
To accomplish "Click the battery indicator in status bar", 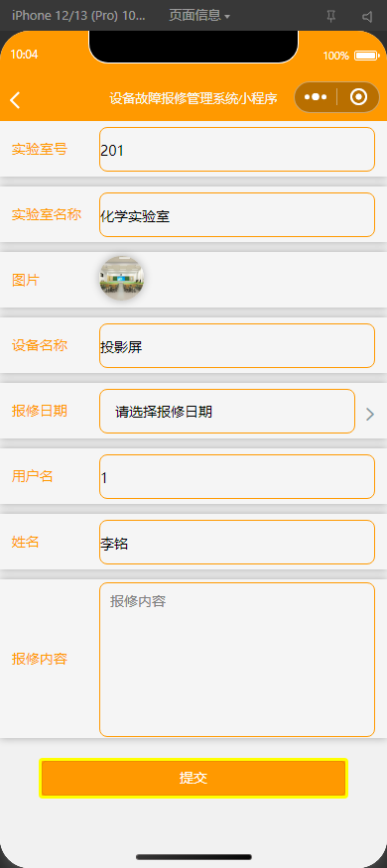I will click(366, 56).
